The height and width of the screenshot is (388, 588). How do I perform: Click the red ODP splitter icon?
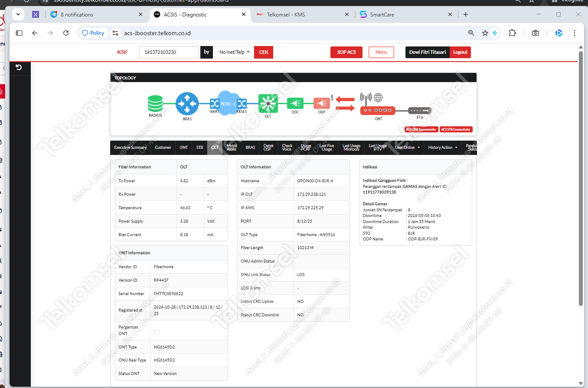[x=321, y=103]
